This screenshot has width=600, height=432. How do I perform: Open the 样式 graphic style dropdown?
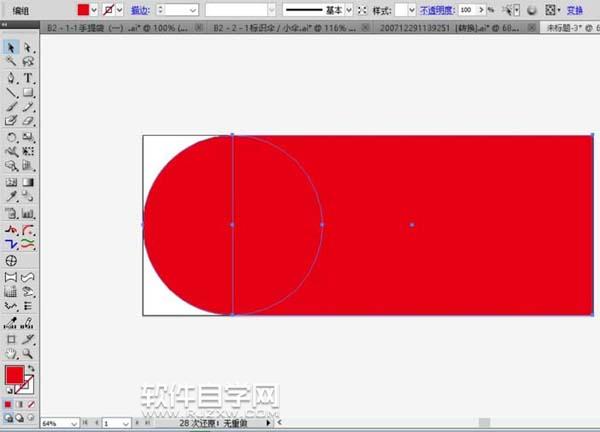click(411, 9)
